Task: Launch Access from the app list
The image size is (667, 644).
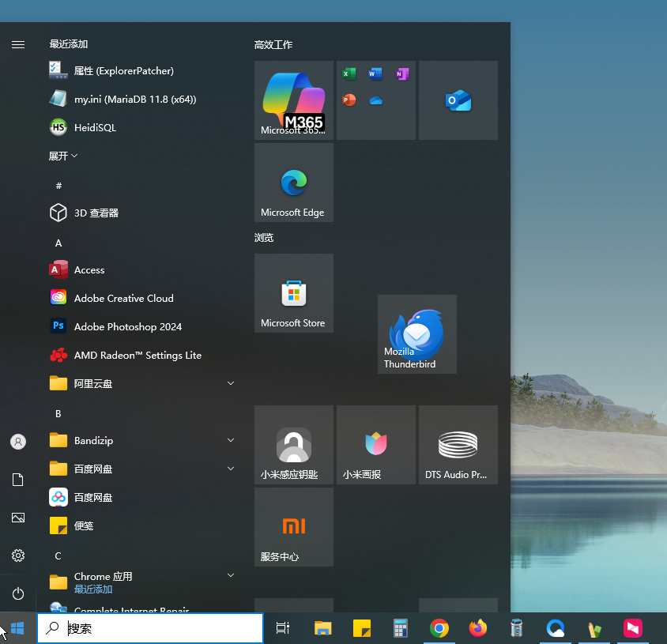Action: (x=142, y=269)
